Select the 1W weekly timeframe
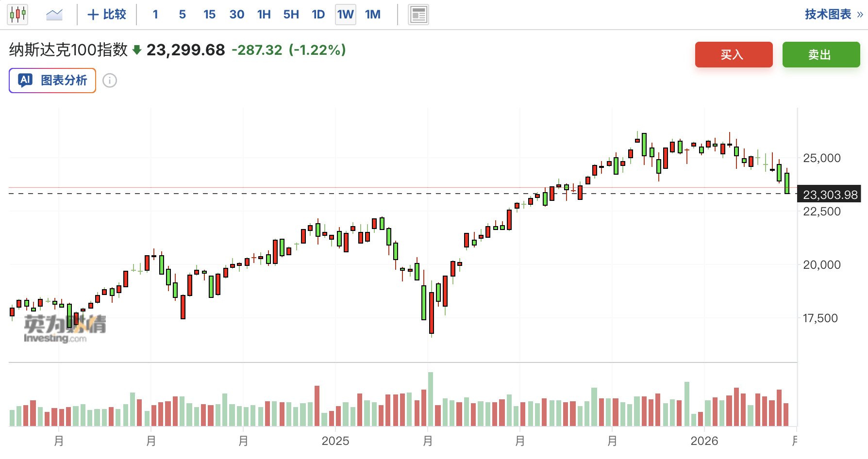The image size is (868, 459). pyautogui.click(x=345, y=15)
